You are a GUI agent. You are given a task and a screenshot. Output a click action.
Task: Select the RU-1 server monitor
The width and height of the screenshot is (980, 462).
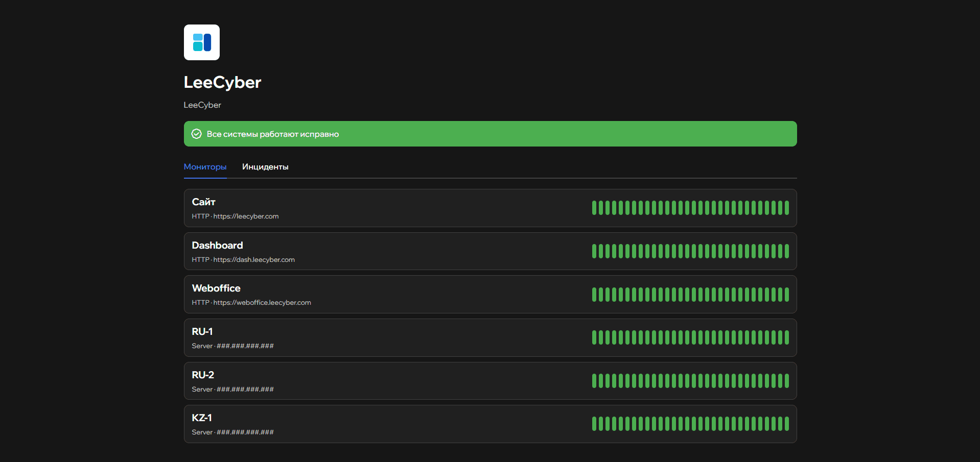tap(202, 332)
